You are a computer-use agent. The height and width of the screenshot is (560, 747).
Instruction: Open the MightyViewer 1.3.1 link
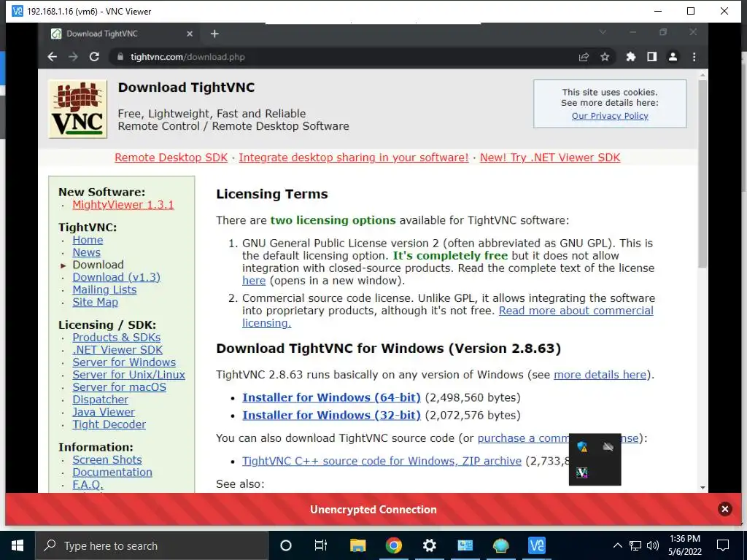click(x=123, y=205)
